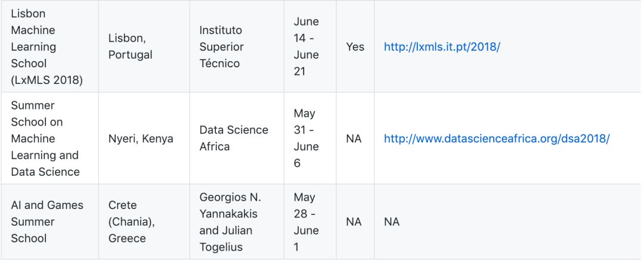Viewport: 644px width, 262px height.
Task: Select the "May 31 - June 6" dates
Action: [x=306, y=138]
